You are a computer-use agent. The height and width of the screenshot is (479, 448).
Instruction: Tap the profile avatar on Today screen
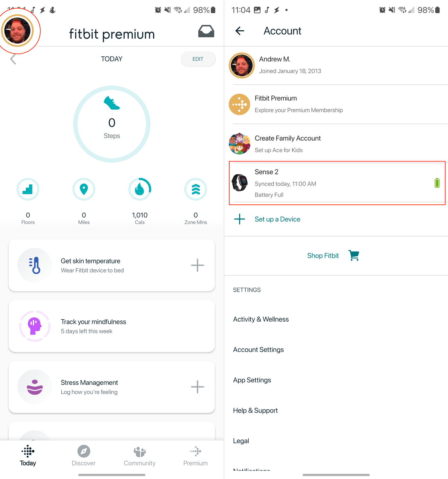18,31
